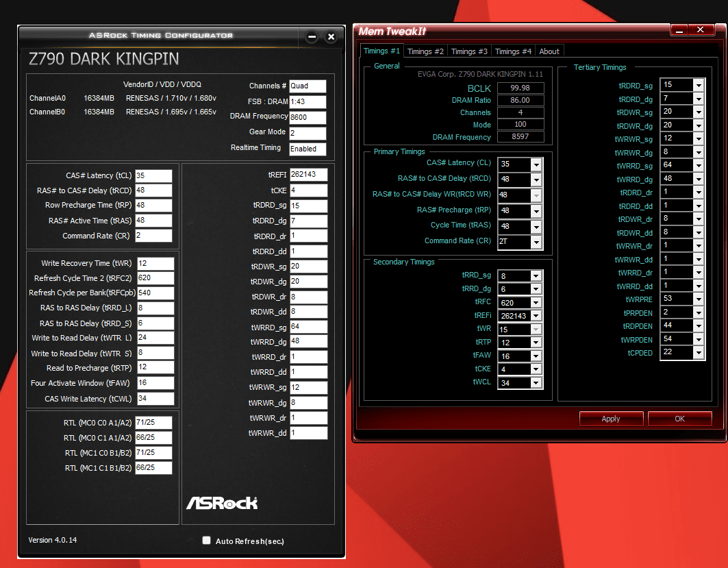The height and width of the screenshot is (568, 728).
Task: Select the ASRock tRDWR_dg field
Action: tap(308, 282)
